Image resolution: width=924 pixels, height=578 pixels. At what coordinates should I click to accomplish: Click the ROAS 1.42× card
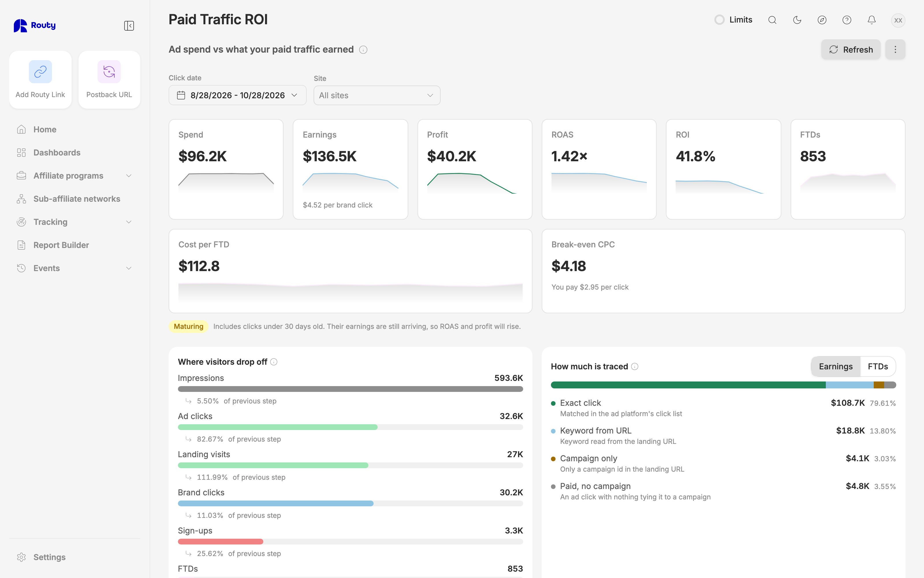click(599, 169)
